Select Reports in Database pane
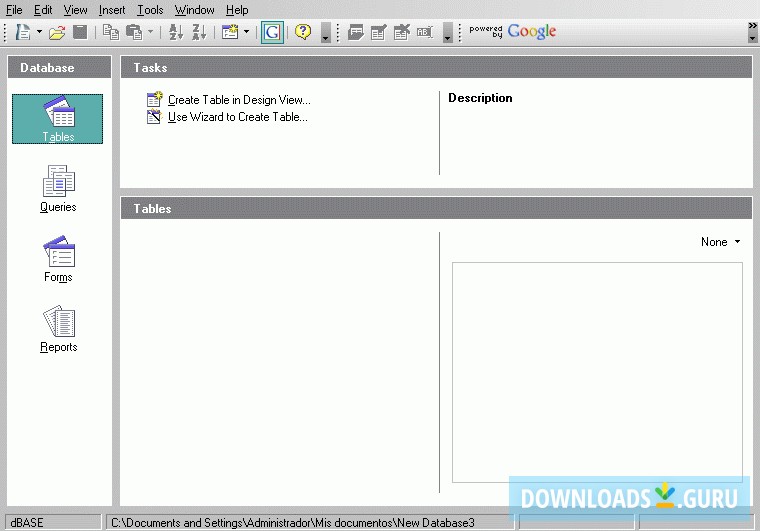760x531 pixels. tap(58, 329)
